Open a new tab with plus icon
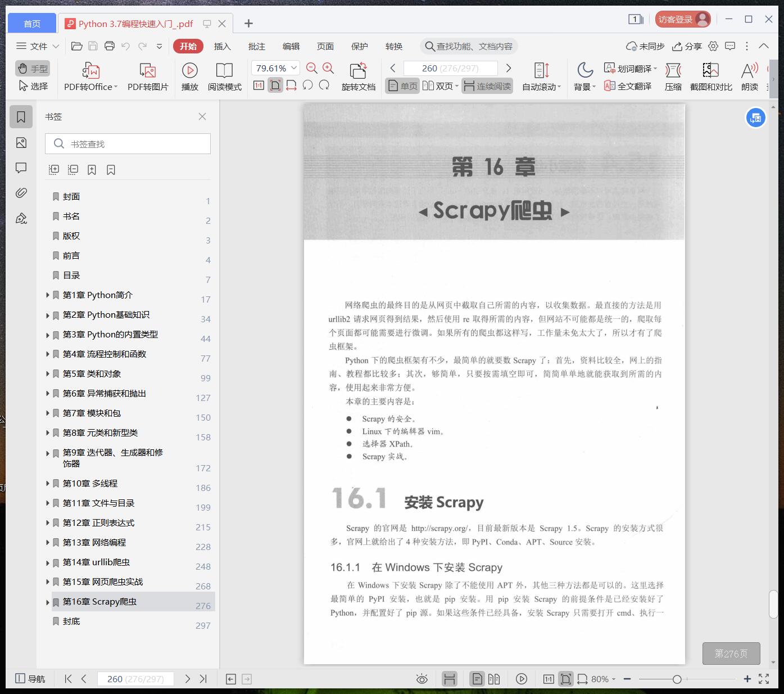The height and width of the screenshot is (694, 784). (x=248, y=23)
